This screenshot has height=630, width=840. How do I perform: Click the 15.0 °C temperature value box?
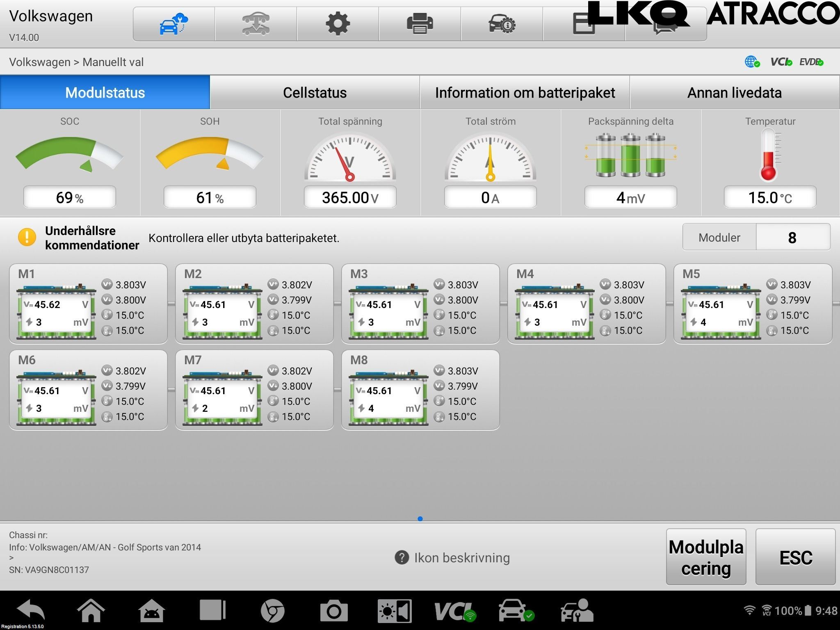click(x=770, y=197)
